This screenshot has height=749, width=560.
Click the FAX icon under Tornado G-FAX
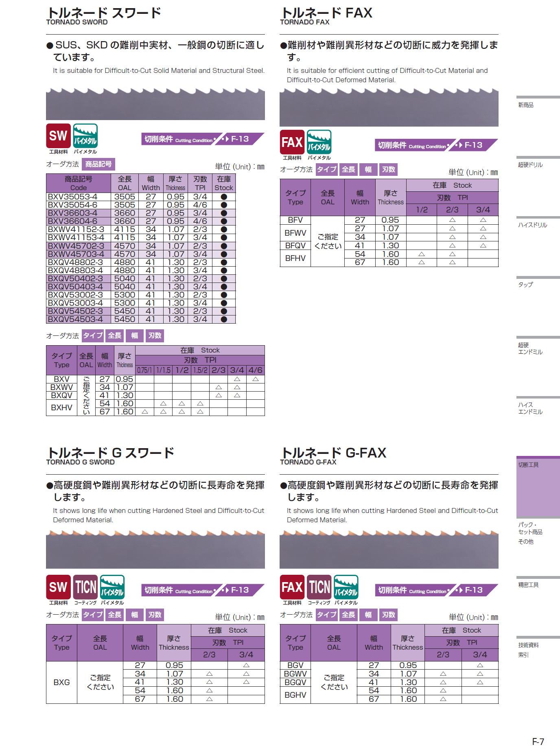pos(292,587)
